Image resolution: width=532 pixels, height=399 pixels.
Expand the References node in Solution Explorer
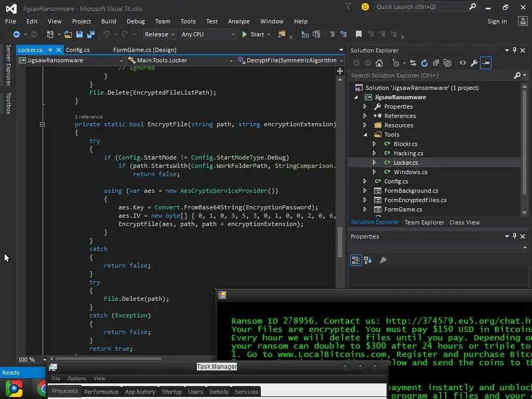(365, 116)
